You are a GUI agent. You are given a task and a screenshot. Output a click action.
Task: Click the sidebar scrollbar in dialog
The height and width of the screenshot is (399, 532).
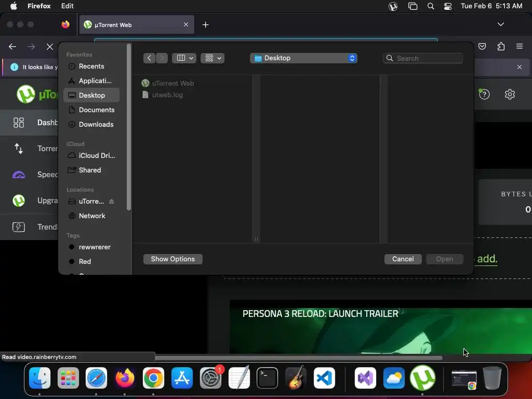[x=129, y=127]
